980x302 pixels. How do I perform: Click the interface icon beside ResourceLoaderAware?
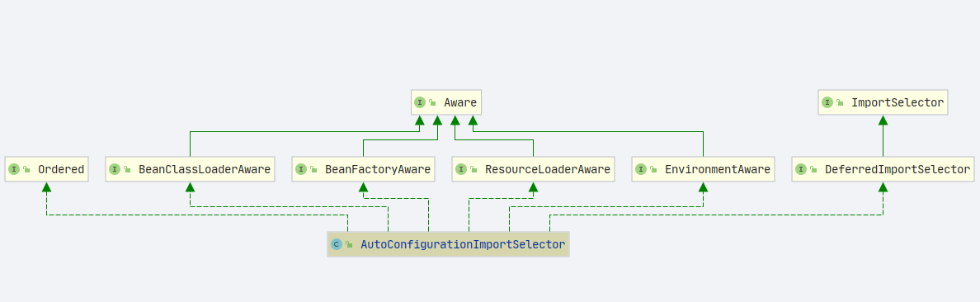pyautogui.click(x=461, y=169)
